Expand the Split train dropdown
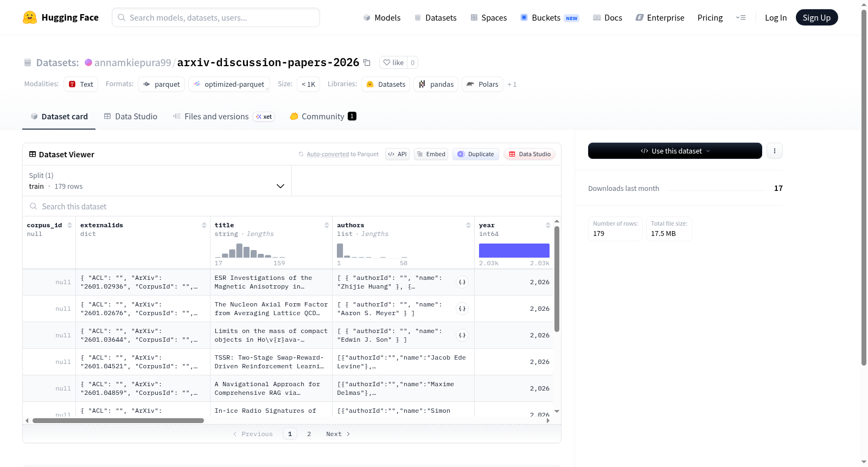 [x=157, y=181]
